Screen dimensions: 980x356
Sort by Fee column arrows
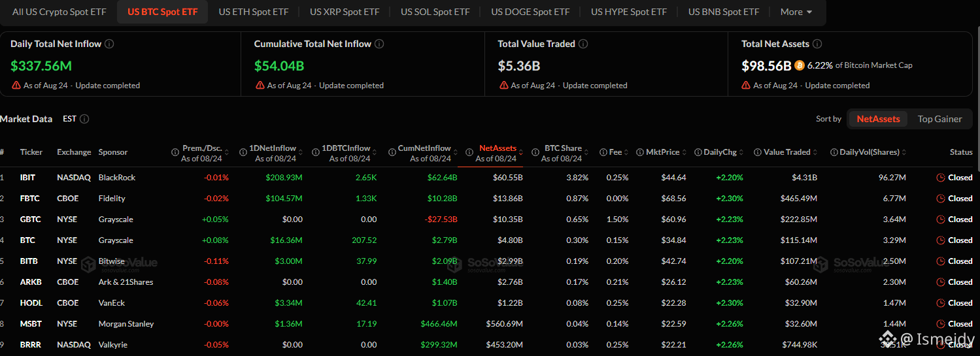click(x=626, y=152)
